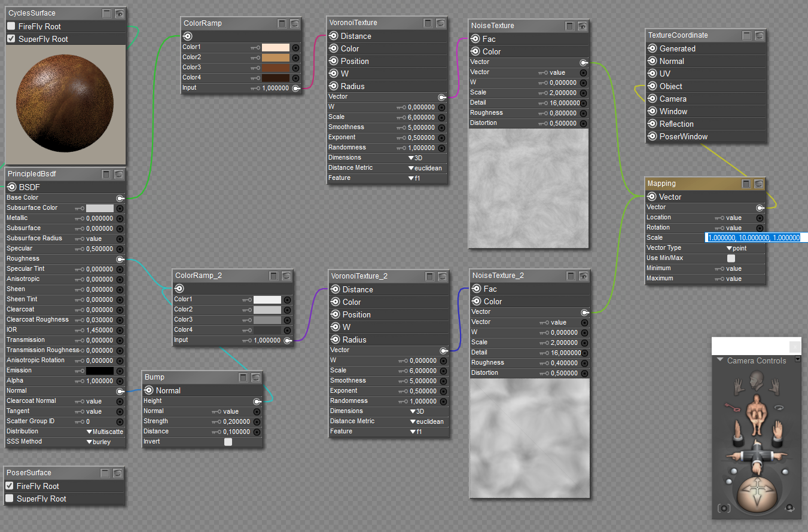Select the left hand camera icon

(x=739, y=387)
